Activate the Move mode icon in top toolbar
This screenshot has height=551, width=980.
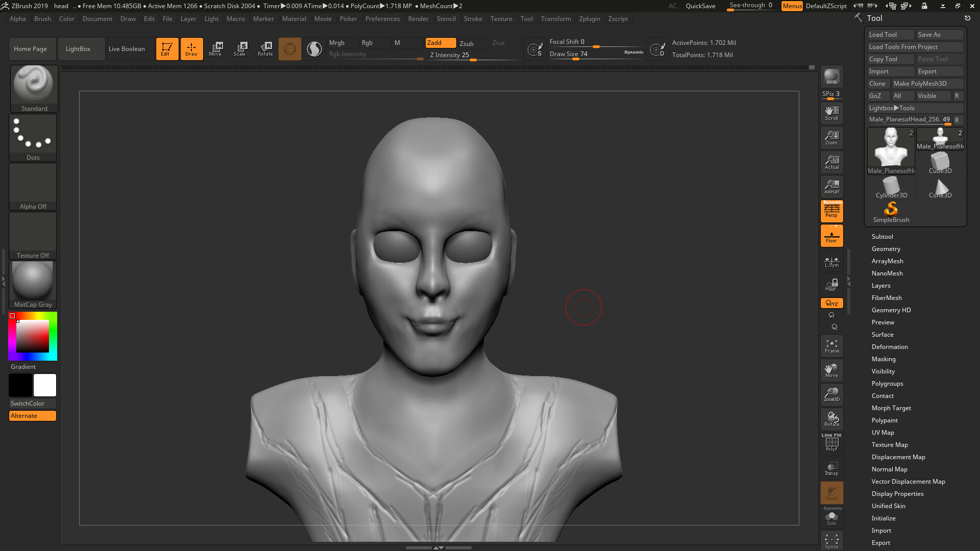[x=216, y=48]
